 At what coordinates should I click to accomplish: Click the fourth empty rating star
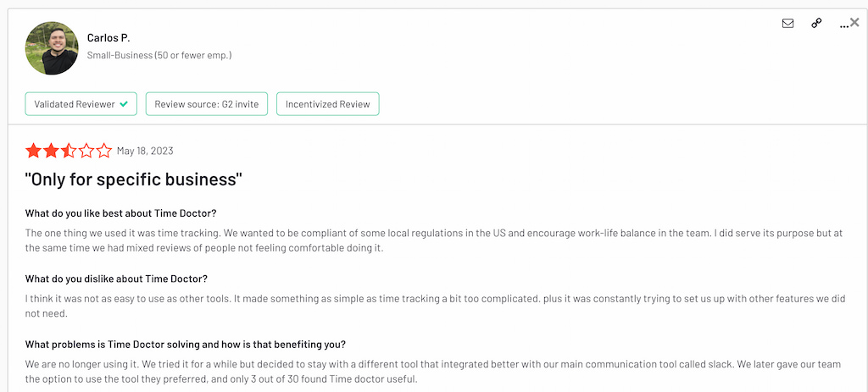click(x=86, y=151)
